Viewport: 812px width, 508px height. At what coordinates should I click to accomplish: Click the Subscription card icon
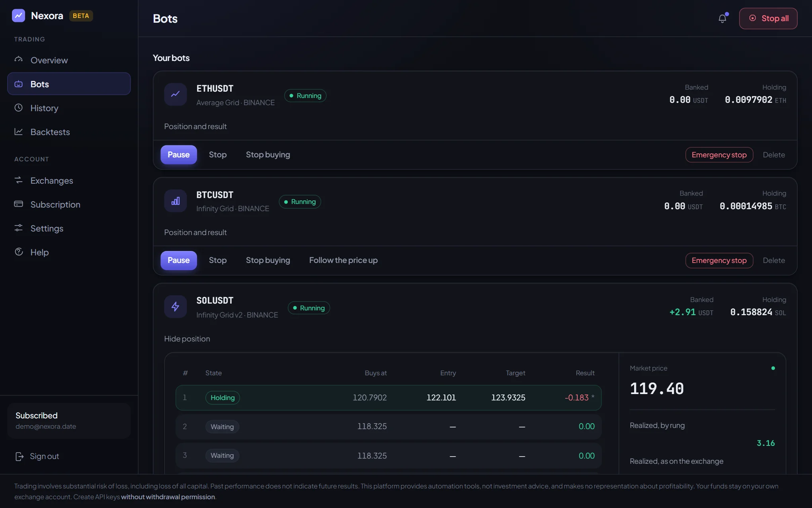pos(19,204)
